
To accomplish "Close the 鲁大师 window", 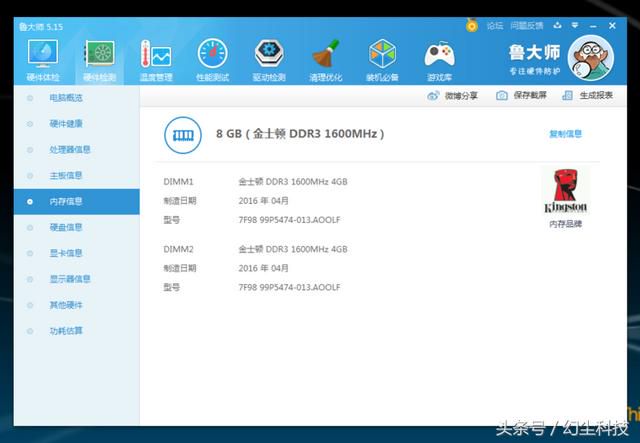I will [x=612, y=26].
